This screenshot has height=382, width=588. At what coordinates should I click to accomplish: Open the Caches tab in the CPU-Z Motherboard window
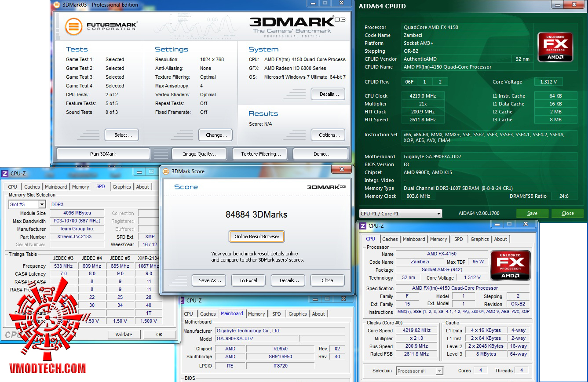208,314
